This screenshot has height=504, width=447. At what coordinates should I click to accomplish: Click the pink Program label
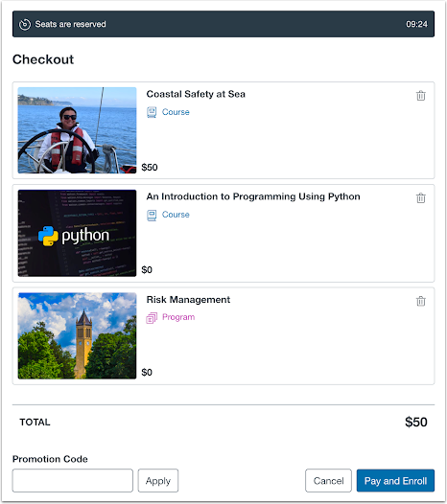pyautogui.click(x=178, y=317)
